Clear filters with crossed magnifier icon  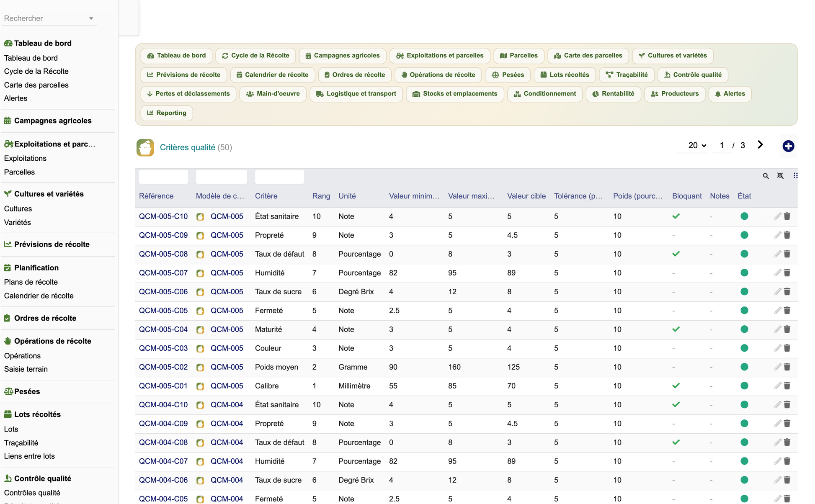pos(780,176)
